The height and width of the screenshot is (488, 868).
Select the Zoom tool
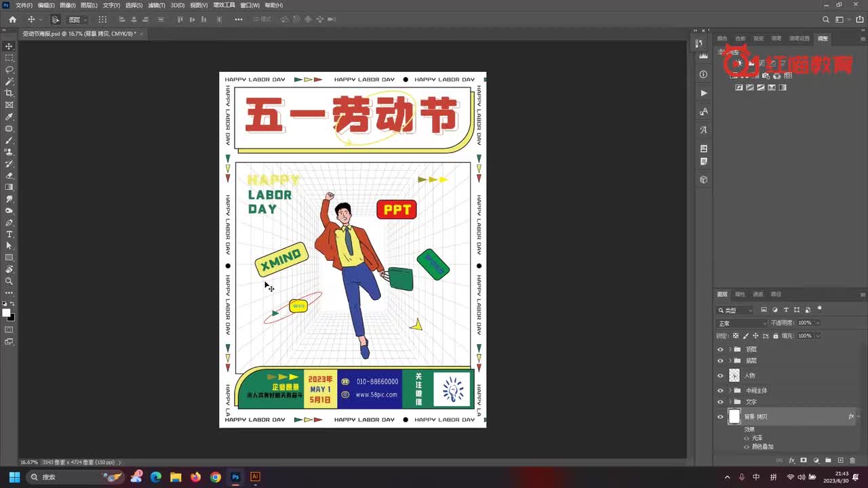point(9,281)
